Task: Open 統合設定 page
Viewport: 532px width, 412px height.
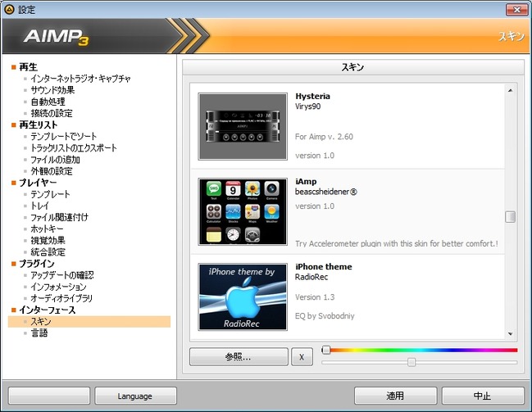Action: click(x=48, y=252)
